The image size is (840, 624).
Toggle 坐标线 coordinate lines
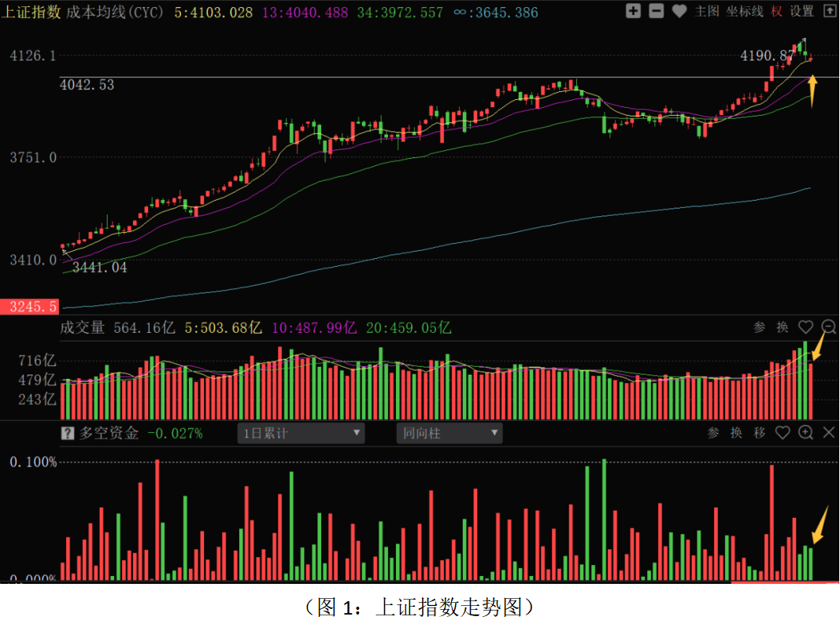coord(745,11)
